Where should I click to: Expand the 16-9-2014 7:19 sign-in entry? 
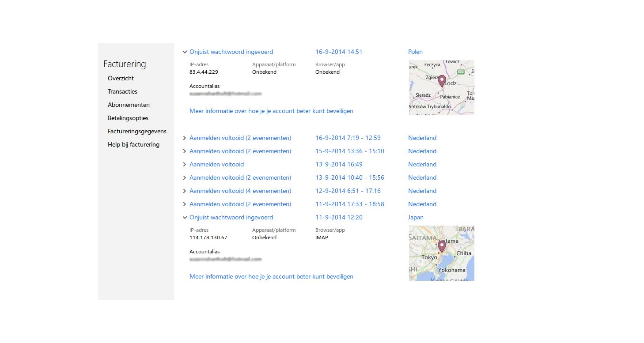coord(185,138)
